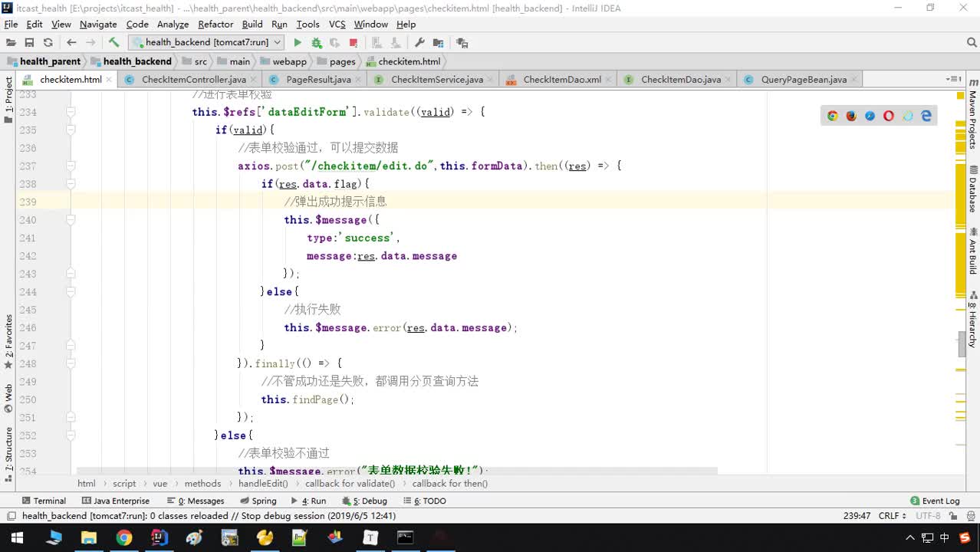Open the Analyze menu

pos(173,25)
